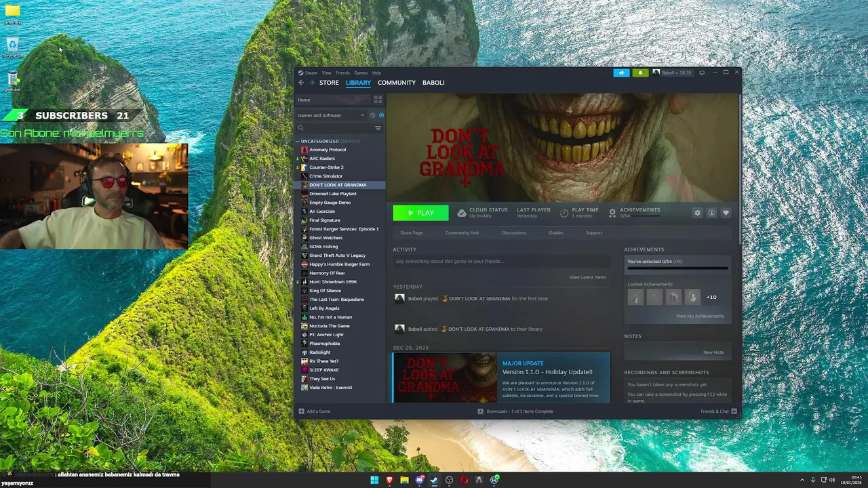Viewport: 868px width, 488px height.
Task: Click the Add a Game plus icon
Action: point(301,411)
